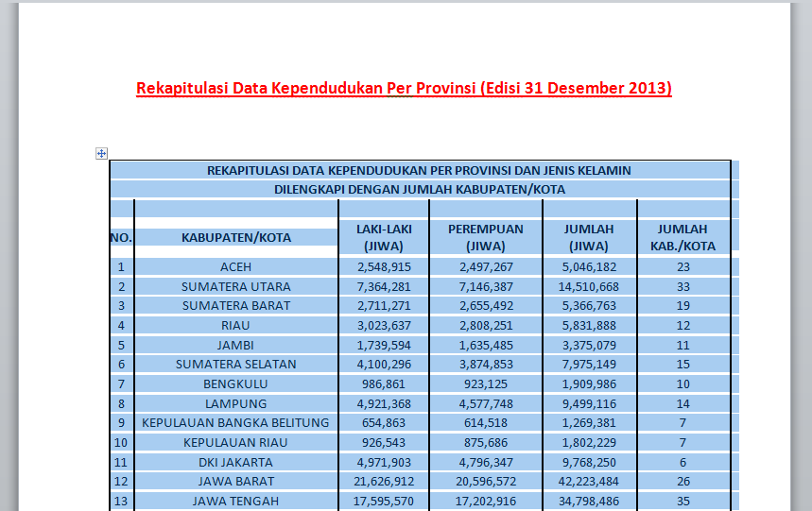812x511 pixels.
Task: Click the 'KEPULAUAN BANGKA BELITUNG' cell
Action: [x=235, y=422]
